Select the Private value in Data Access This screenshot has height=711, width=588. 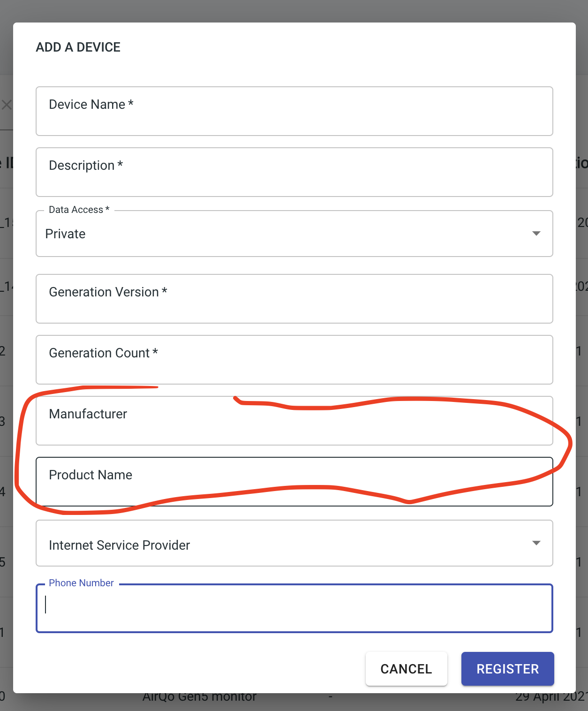[65, 234]
